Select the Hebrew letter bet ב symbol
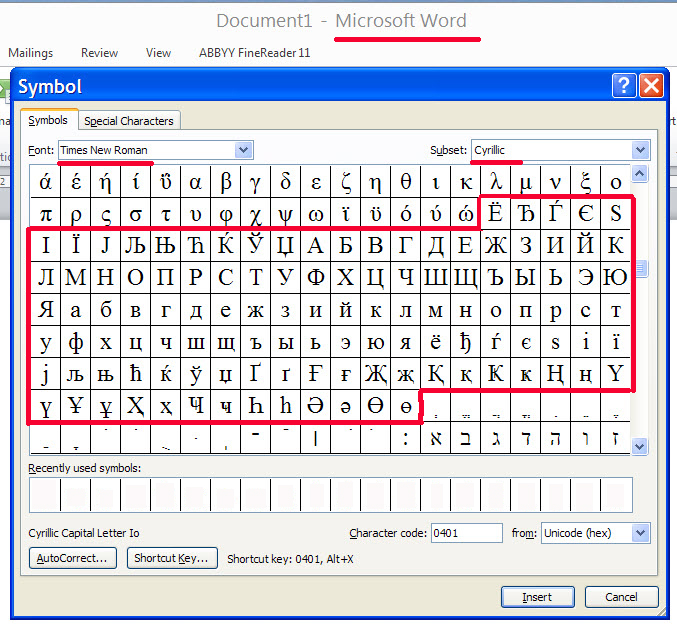Viewport: 677px width, 633px height. (465, 438)
